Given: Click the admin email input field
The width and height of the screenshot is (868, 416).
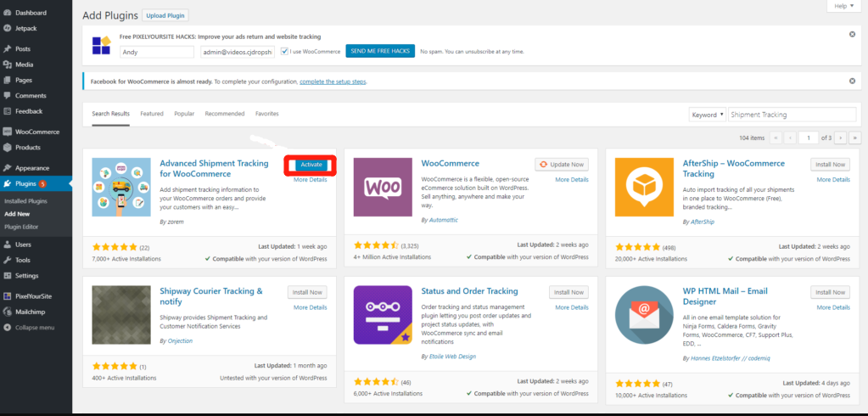Looking at the screenshot, I should coord(238,52).
